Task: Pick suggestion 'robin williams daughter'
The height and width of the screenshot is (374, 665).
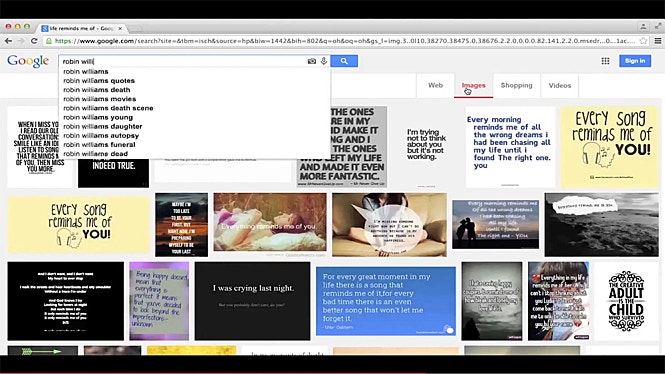Action: (x=103, y=126)
